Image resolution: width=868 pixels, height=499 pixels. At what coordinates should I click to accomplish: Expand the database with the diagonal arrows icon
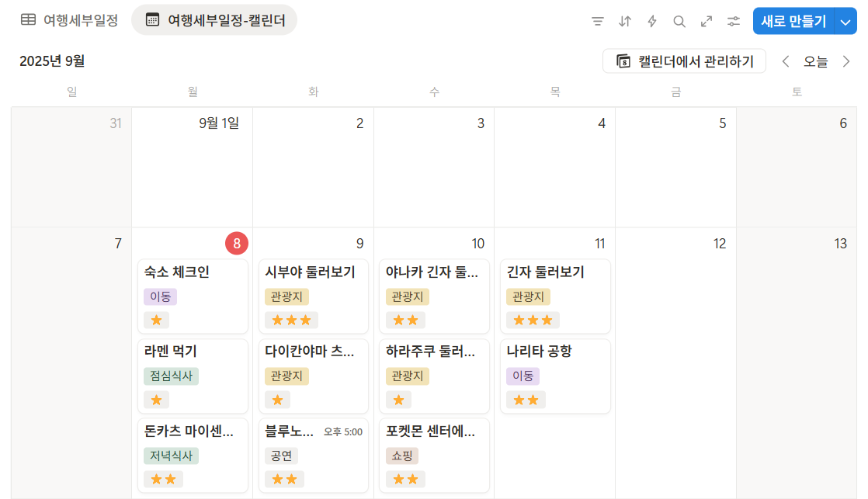[x=706, y=21]
